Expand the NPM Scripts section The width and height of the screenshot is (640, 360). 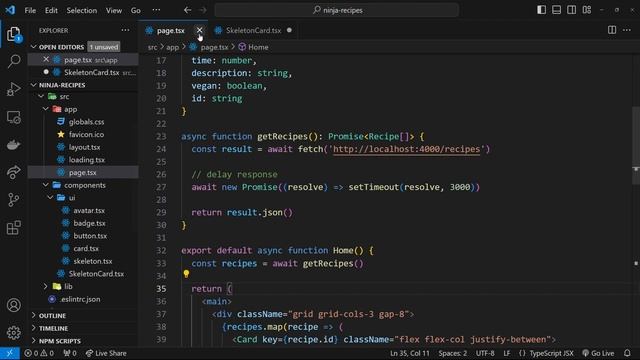coord(33,341)
